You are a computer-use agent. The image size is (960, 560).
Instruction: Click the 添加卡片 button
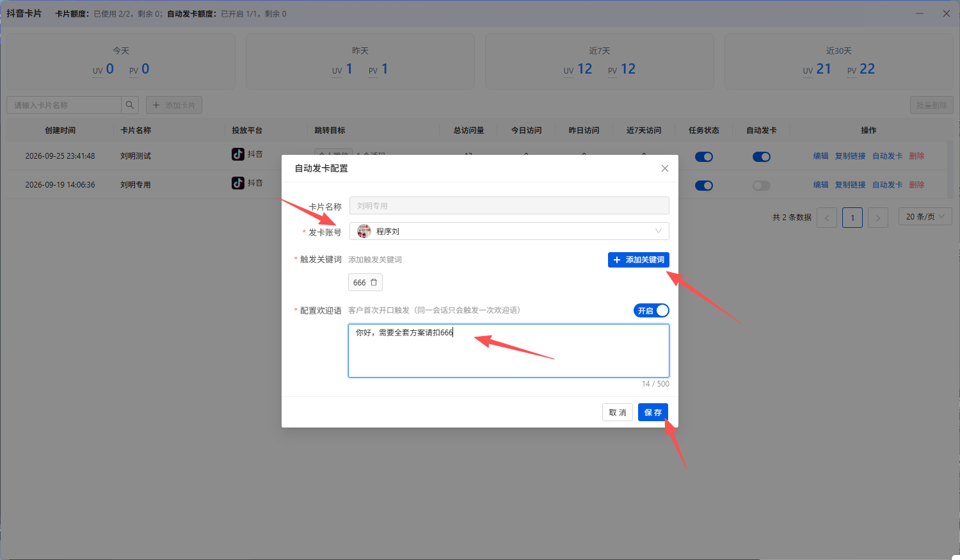(174, 105)
